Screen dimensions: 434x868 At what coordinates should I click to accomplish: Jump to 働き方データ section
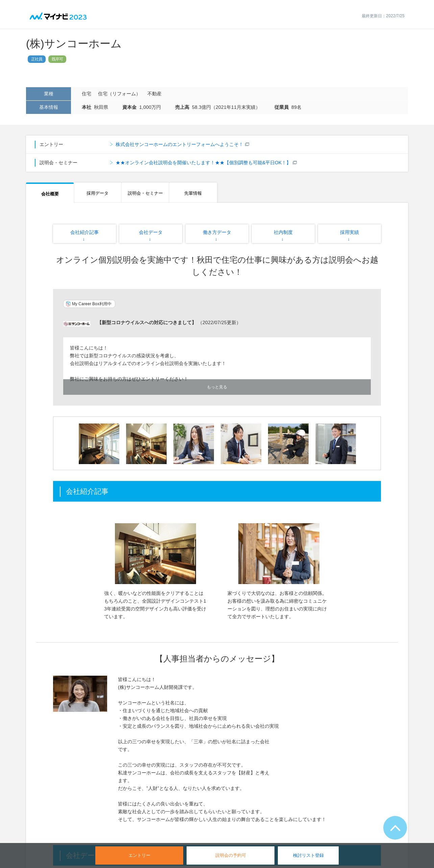click(217, 234)
